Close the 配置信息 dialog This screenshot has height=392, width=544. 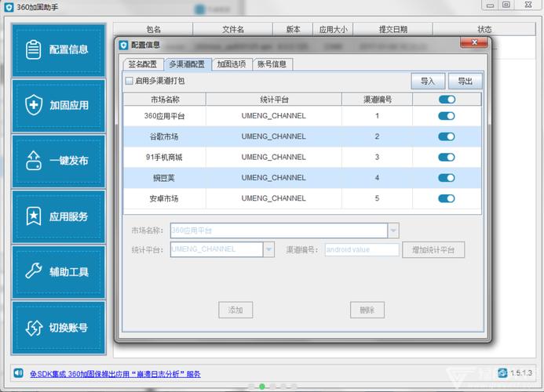point(474,42)
